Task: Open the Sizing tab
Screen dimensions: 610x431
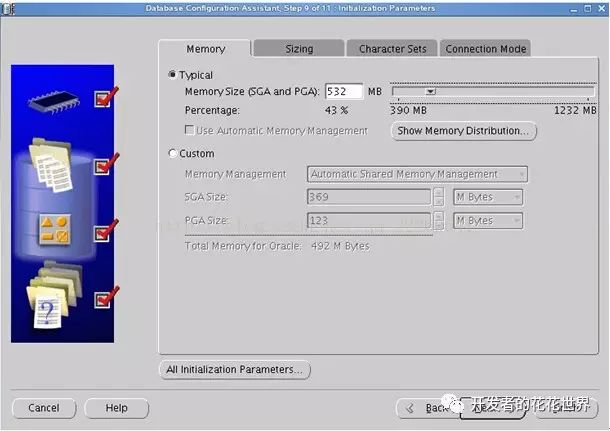Action: pyautogui.click(x=299, y=49)
